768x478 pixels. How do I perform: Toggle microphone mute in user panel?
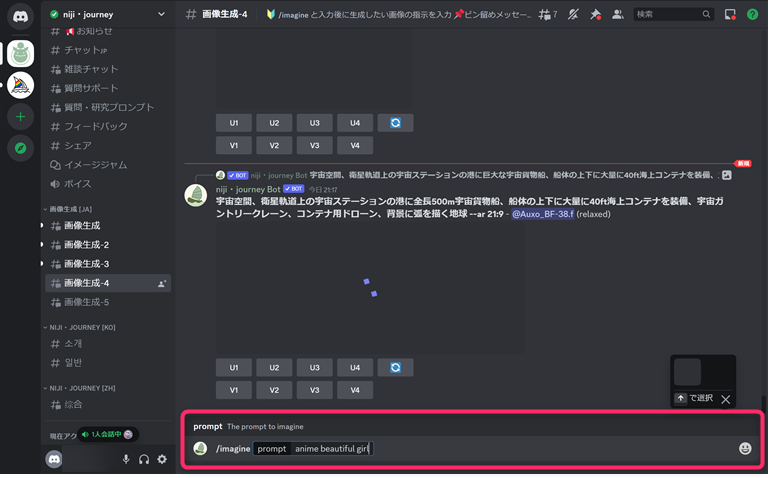point(126,459)
